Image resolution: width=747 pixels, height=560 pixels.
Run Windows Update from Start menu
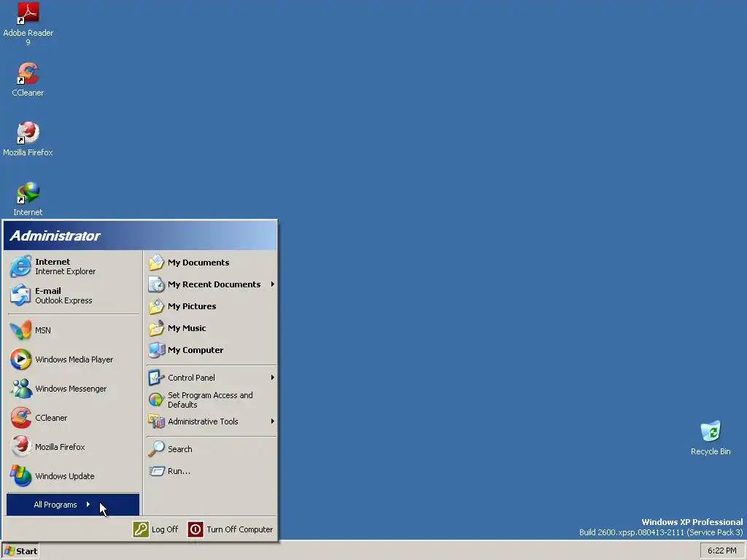[74, 476]
